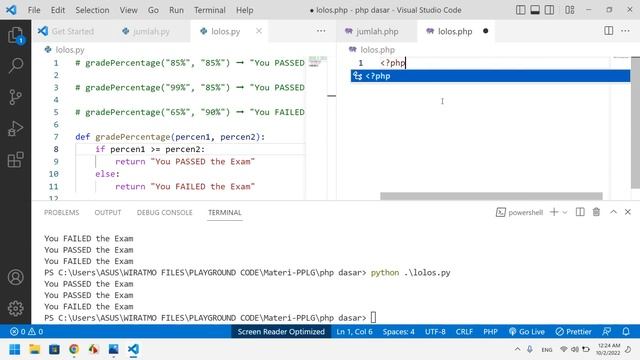Image resolution: width=640 pixels, height=360 pixels.
Task: Switch to the OUTPUT panel tab
Action: pos(108,212)
